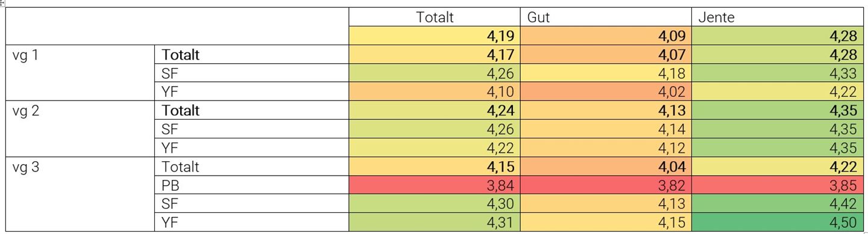Select the Totalt column header cell
Viewport: 868px width, 234px height.
(434, 17)
